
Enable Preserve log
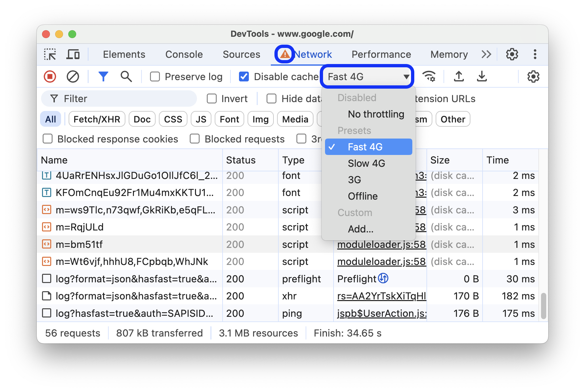coord(155,76)
